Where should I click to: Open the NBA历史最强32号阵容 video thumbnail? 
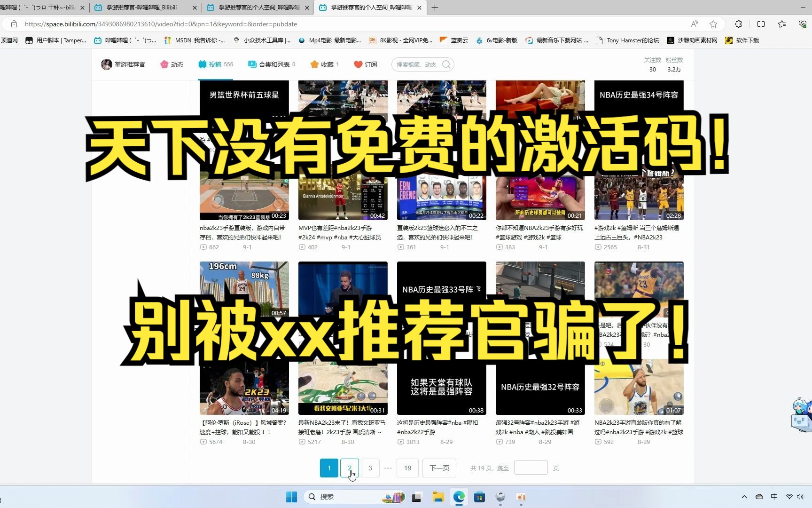coord(540,387)
